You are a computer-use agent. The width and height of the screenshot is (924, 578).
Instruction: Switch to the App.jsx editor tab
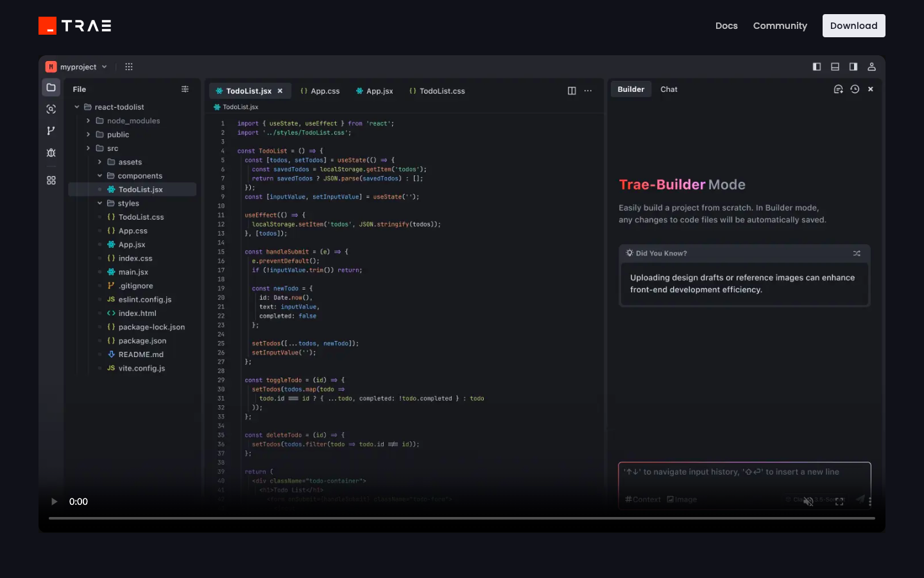point(375,91)
